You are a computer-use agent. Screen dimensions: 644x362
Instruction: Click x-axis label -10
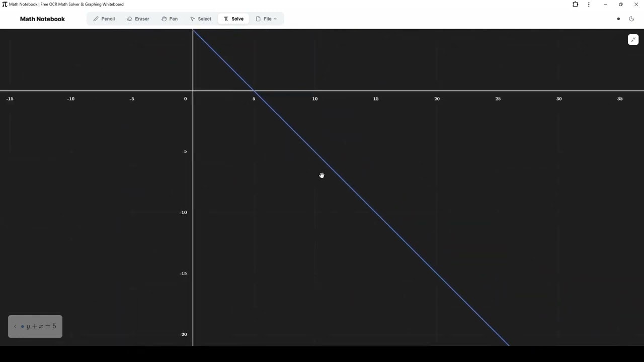(x=71, y=99)
